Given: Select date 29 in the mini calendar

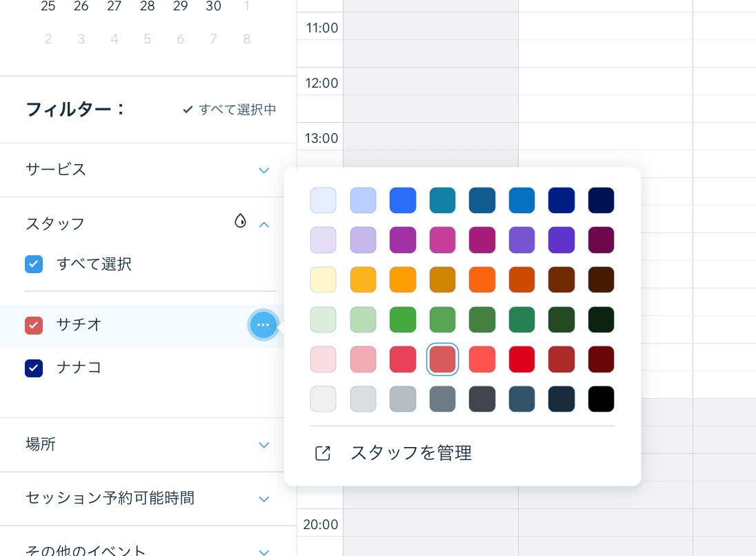Looking at the screenshot, I should [x=180, y=6].
